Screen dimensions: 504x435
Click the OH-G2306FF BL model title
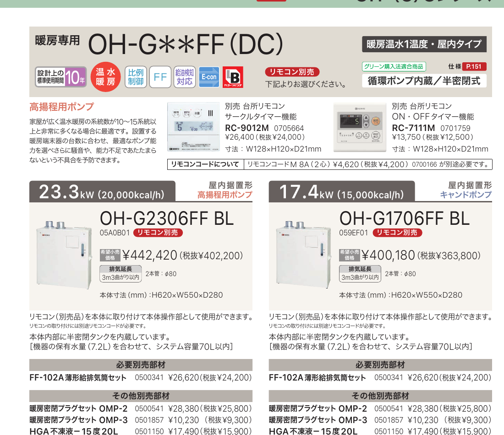click(x=167, y=218)
